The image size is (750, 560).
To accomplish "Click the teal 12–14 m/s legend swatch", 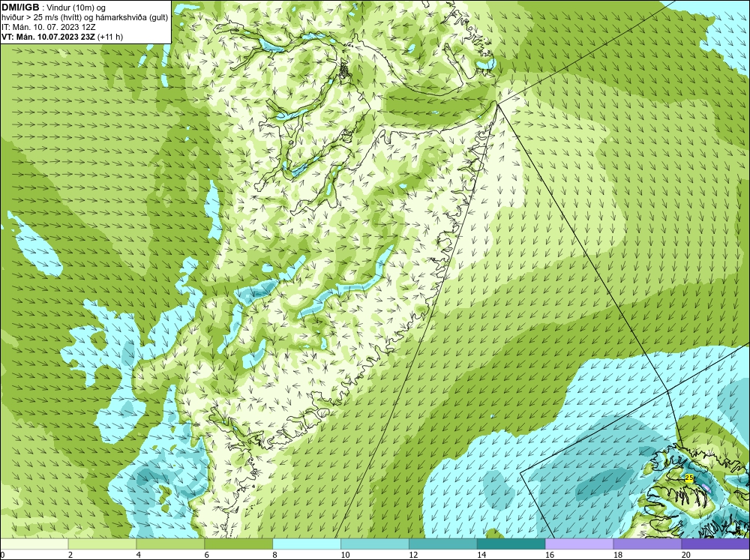I will pos(443,544).
